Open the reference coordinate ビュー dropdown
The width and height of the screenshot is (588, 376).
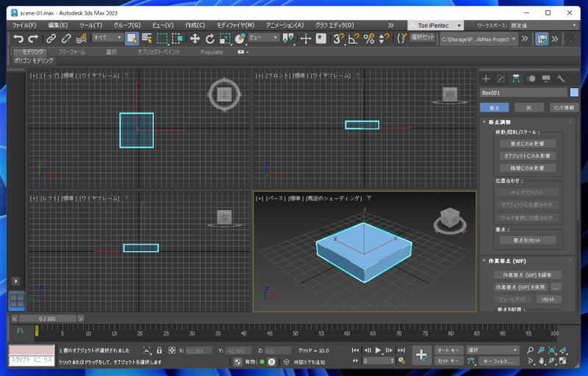point(264,37)
